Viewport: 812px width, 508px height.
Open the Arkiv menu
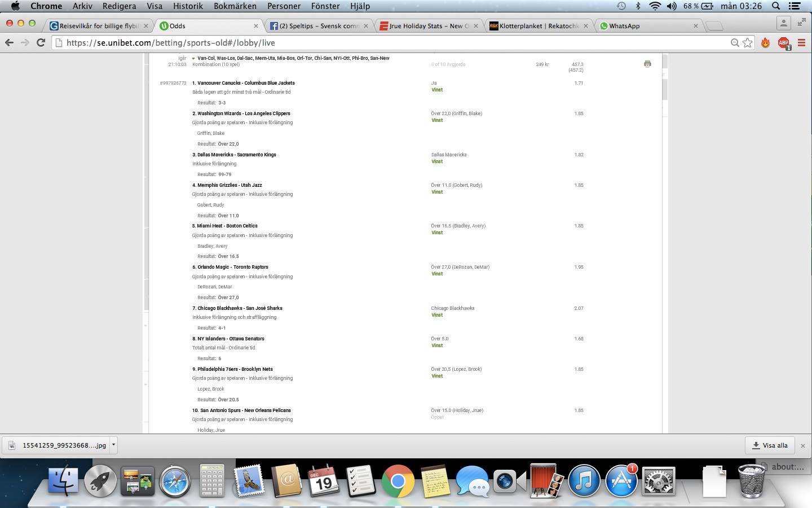(82, 6)
